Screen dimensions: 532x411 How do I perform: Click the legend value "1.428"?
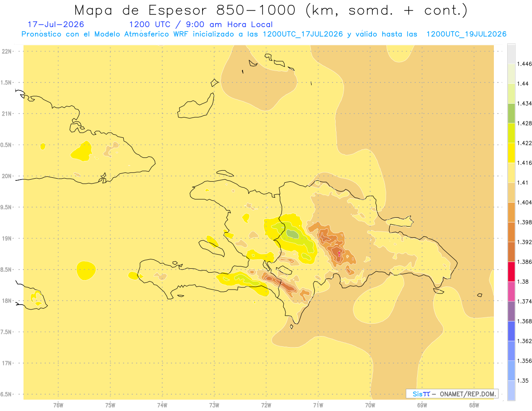[524, 123]
